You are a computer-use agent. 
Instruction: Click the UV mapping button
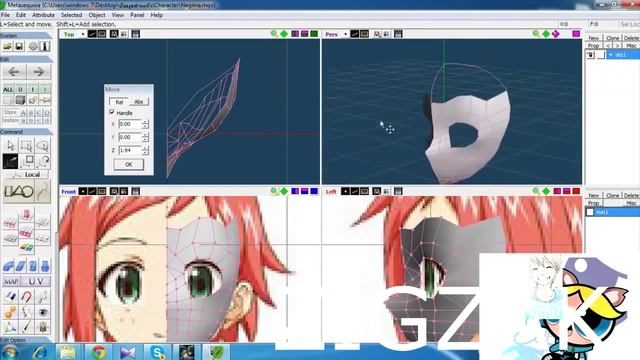(35, 282)
